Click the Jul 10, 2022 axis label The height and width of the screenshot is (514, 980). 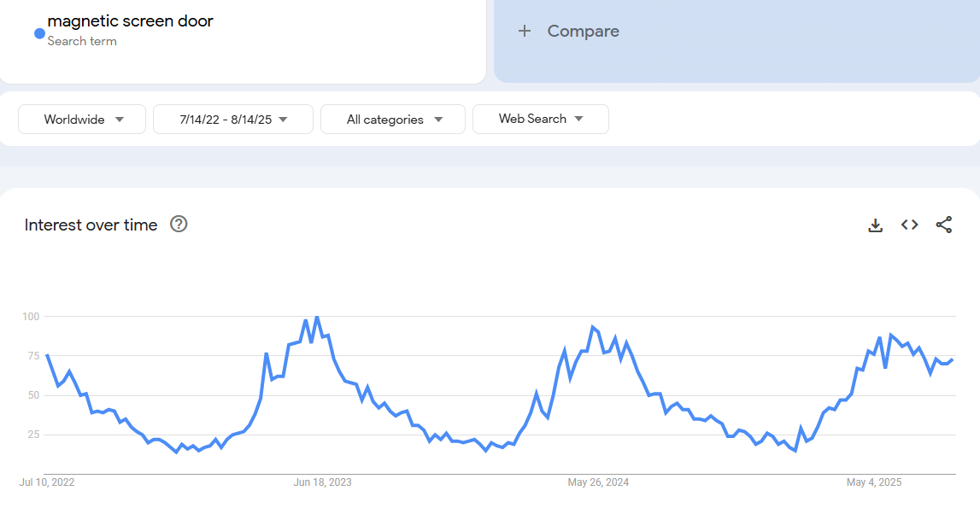click(47, 482)
